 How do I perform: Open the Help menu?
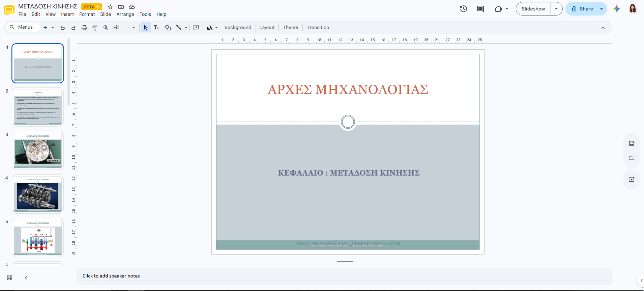162,14
